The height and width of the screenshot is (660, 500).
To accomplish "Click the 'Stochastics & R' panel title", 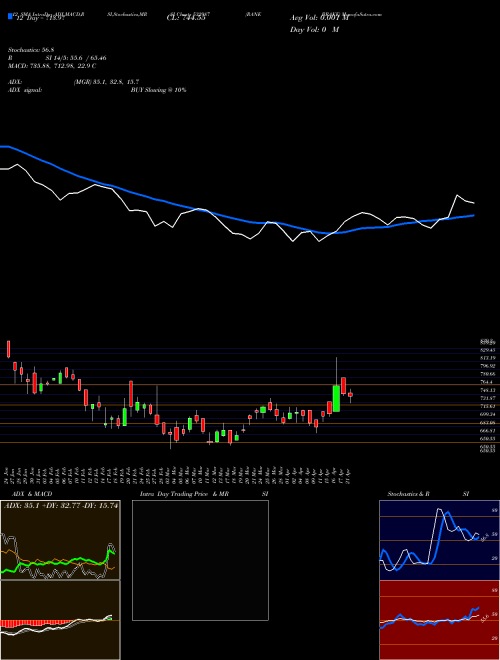I will coord(408,494).
